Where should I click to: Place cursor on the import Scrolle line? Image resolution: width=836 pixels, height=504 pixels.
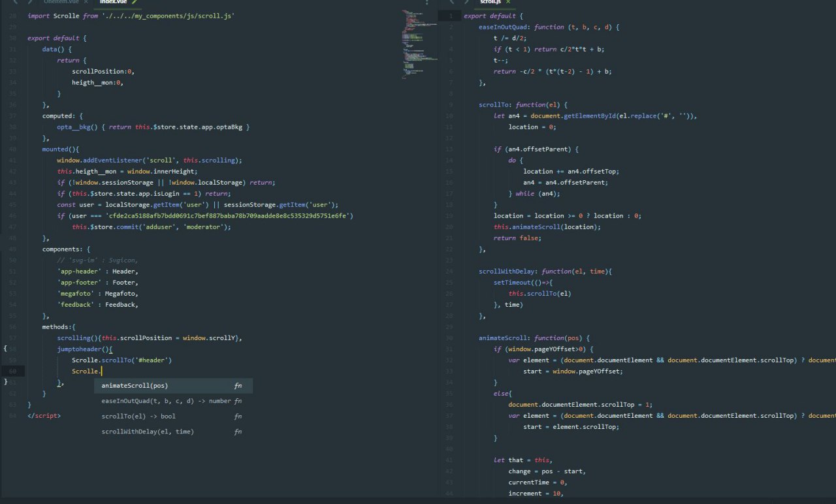coord(131,16)
